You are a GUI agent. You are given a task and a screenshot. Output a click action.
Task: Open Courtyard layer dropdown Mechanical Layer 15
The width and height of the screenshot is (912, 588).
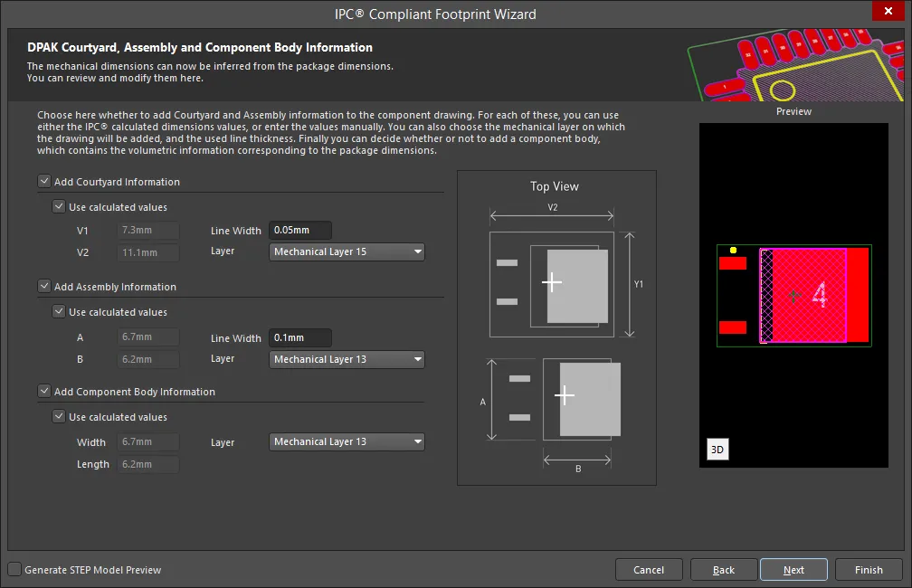[x=347, y=251]
